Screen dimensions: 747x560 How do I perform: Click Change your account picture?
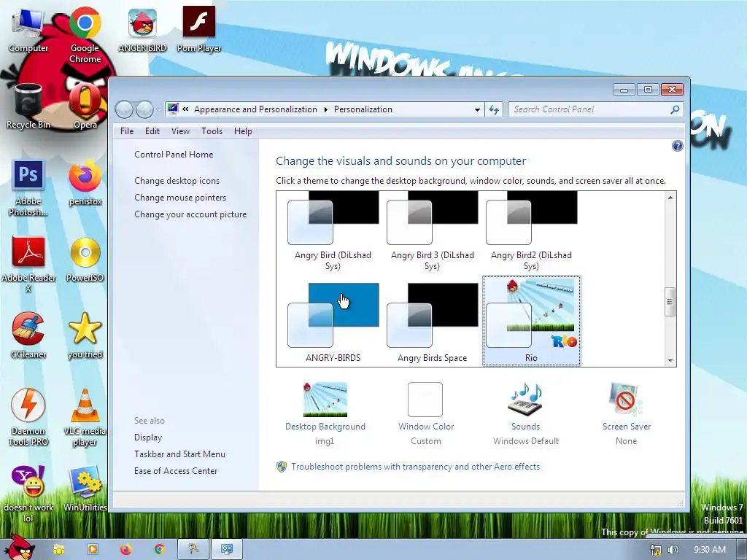coord(190,214)
